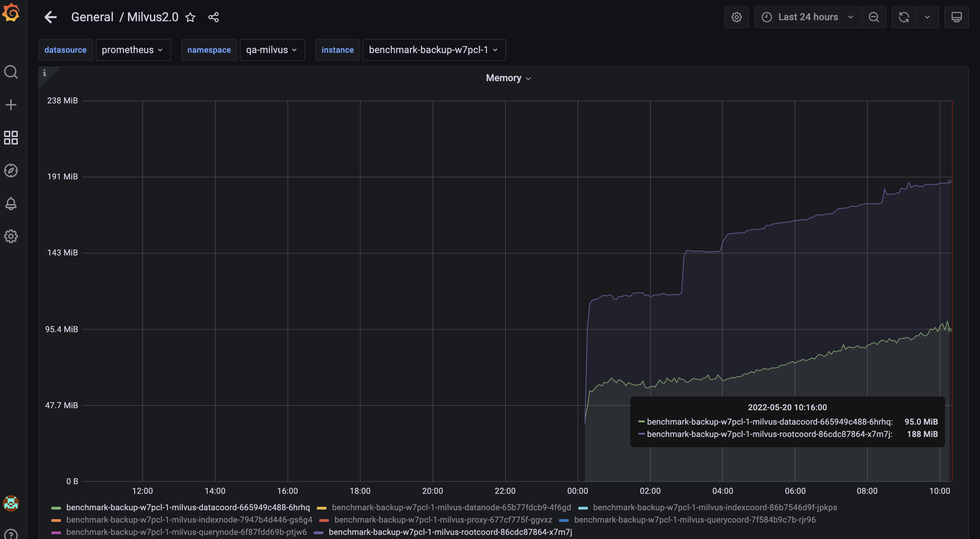The image size is (980, 539).
Task: Toggle the querynode-6f87fdd69b series legend
Action: pos(186,532)
